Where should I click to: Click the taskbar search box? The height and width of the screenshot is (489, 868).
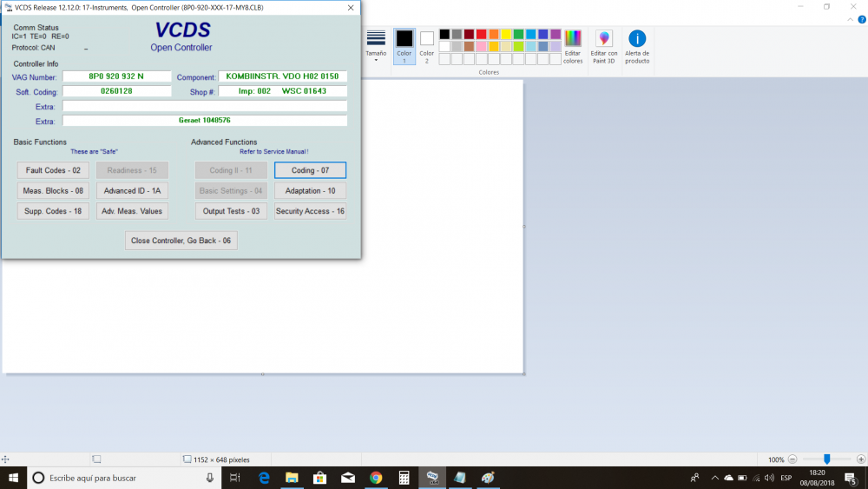coord(124,478)
